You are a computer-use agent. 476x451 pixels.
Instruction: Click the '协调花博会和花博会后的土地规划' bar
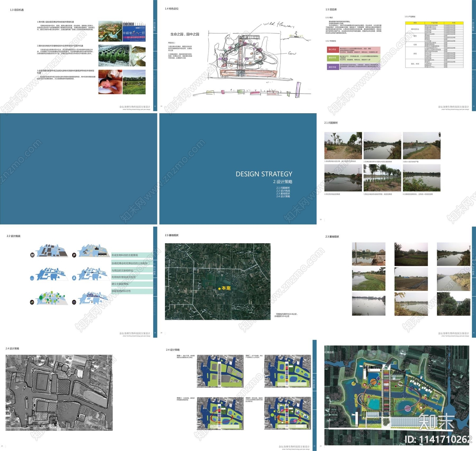(132, 263)
